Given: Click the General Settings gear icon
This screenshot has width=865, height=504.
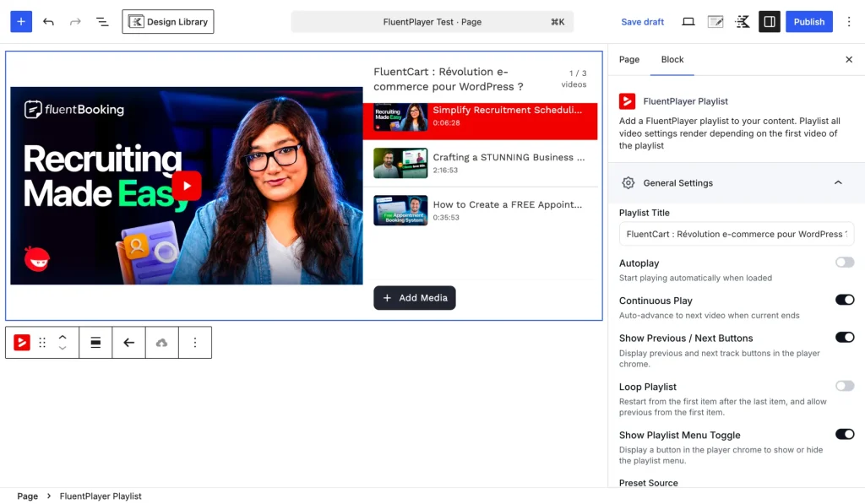Looking at the screenshot, I should pos(628,183).
